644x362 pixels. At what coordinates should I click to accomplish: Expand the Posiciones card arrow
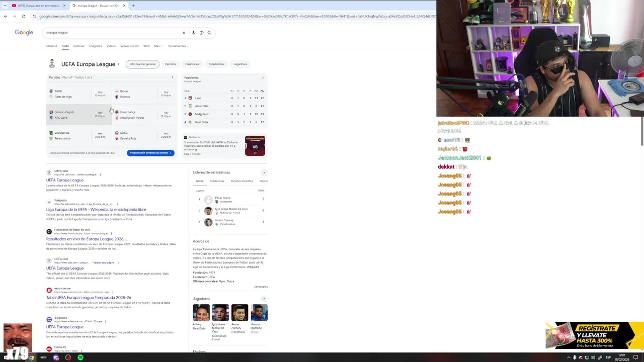(263, 77)
